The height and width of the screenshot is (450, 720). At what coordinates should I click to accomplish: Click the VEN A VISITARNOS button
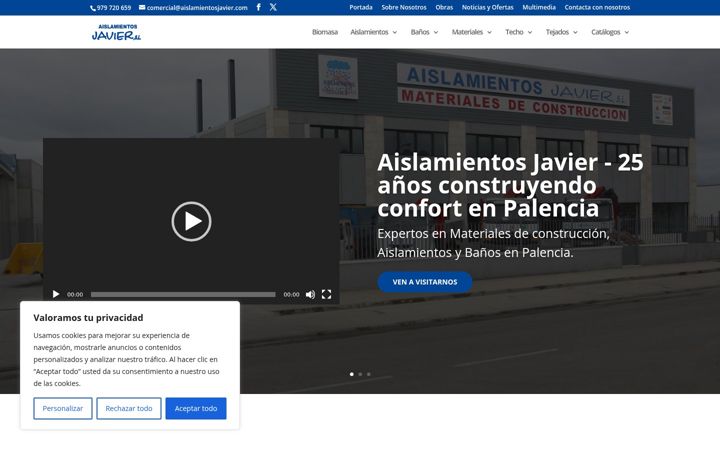[x=425, y=282]
